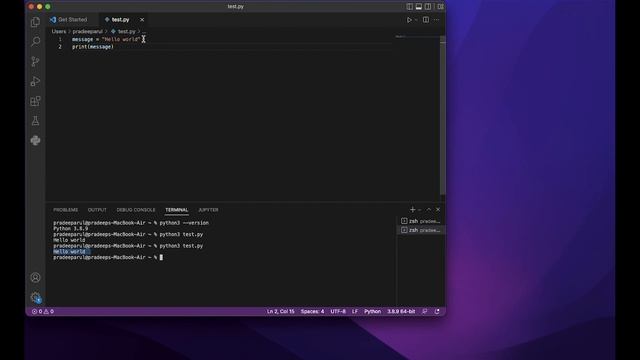Click line number 1 in the gutter
This screenshot has width=640, height=360.
pos(60,39)
